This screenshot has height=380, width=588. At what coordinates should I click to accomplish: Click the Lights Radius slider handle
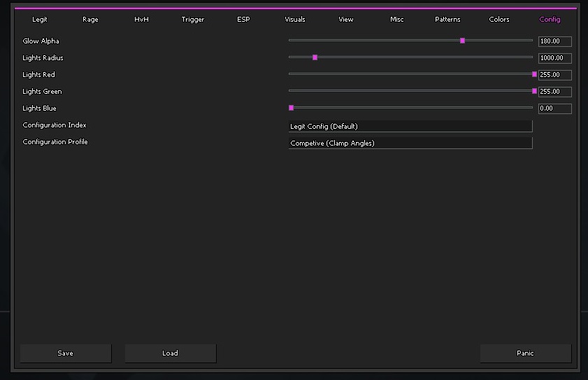pyautogui.click(x=315, y=57)
